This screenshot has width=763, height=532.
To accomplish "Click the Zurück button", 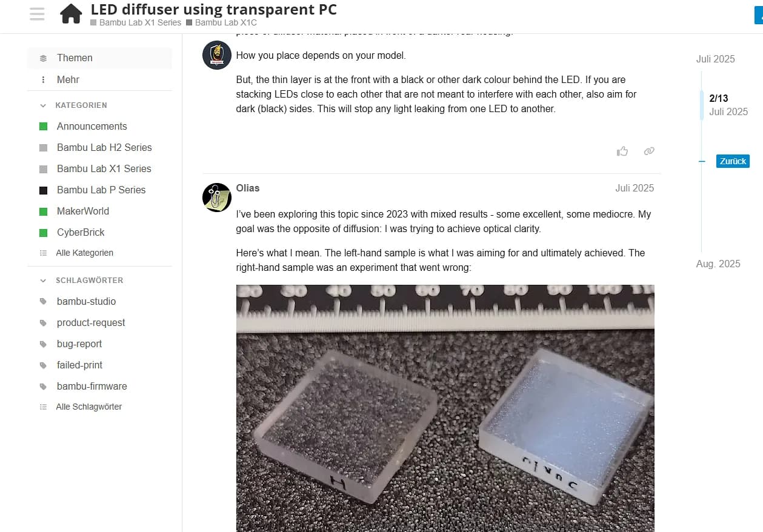I will pyautogui.click(x=733, y=161).
